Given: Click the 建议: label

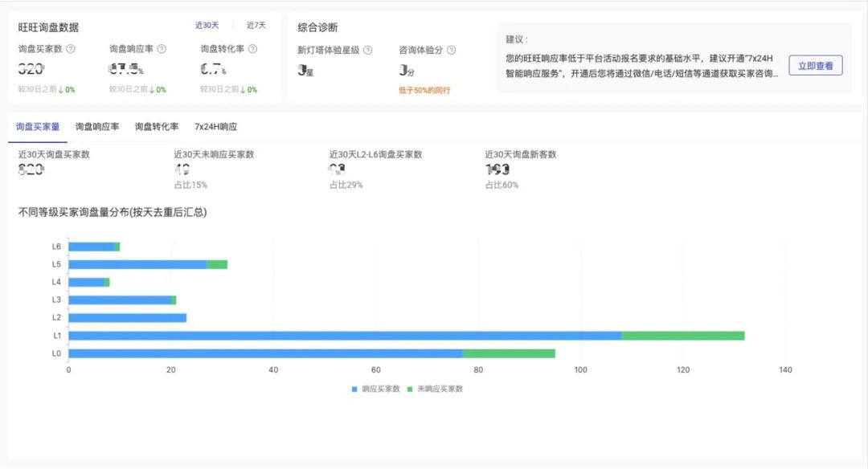Looking at the screenshot, I should (x=517, y=39).
